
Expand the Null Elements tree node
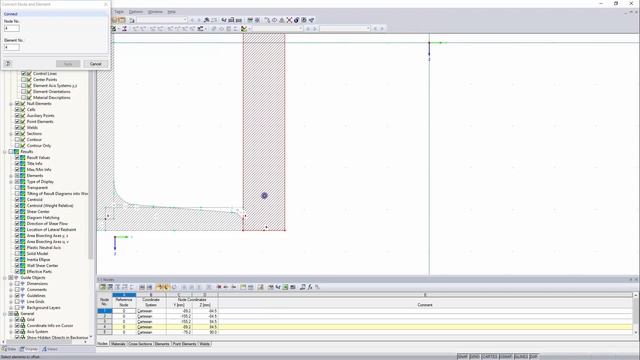point(11,104)
